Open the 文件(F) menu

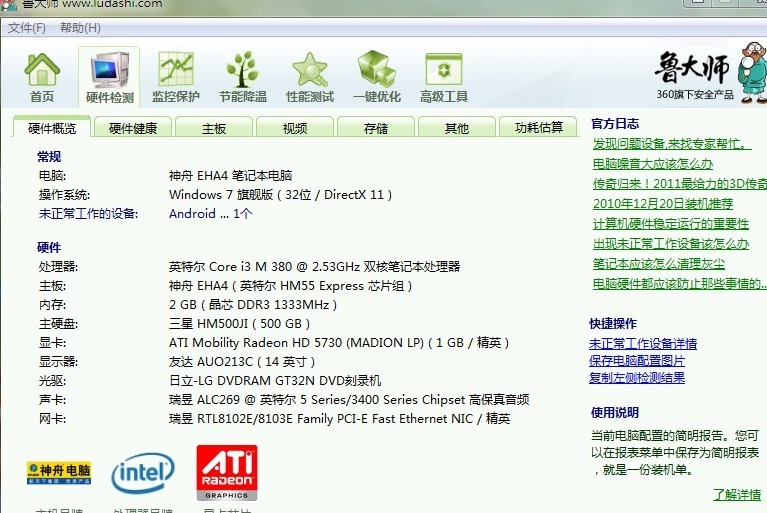click(x=27, y=28)
